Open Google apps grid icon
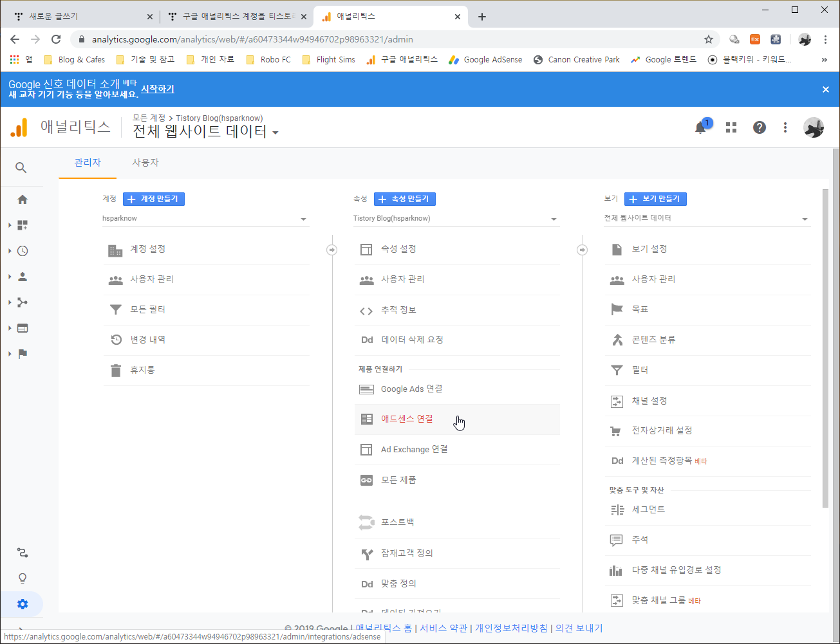This screenshot has width=840, height=644. 731,127
